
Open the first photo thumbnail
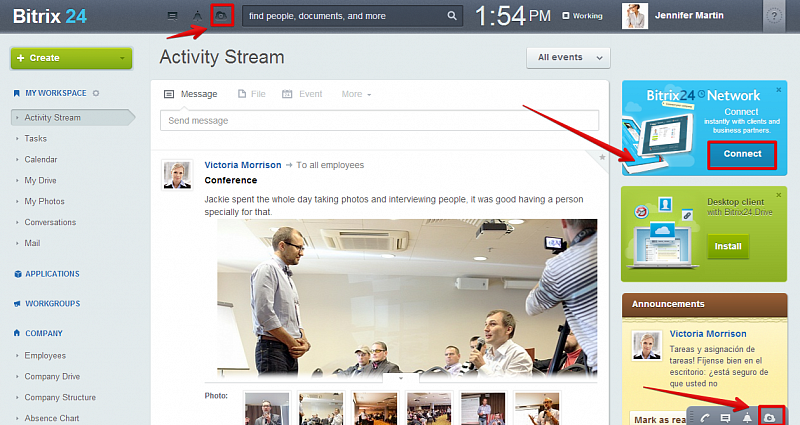pos(267,408)
